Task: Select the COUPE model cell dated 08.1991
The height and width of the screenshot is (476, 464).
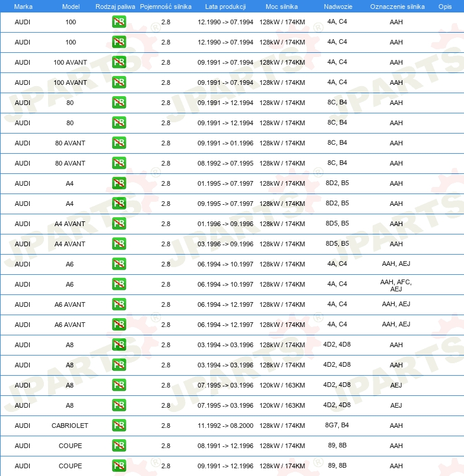Action: click(70, 446)
